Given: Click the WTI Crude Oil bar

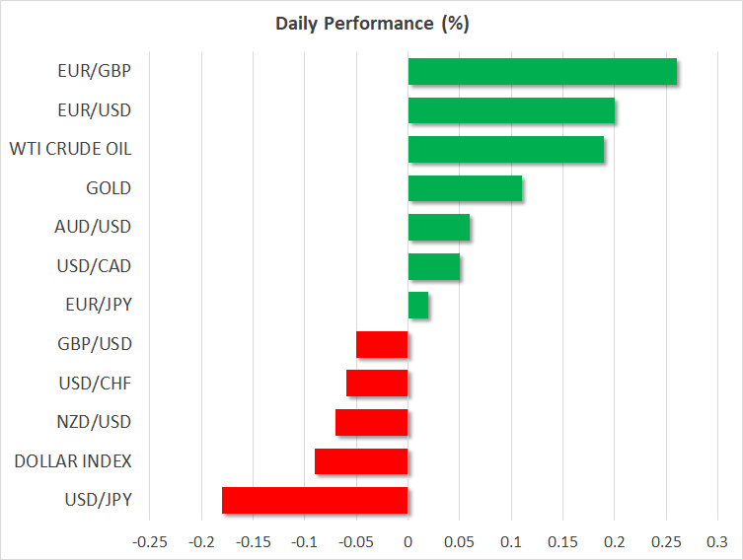Looking at the screenshot, I should 505,150.
